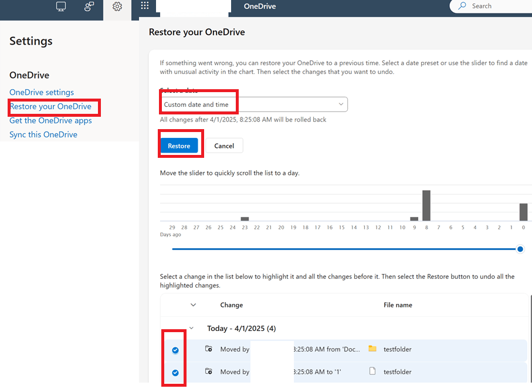Click the moved-folder icon in 'from Doc' row
This screenshot has width=532, height=392.
pyautogui.click(x=209, y=349)
